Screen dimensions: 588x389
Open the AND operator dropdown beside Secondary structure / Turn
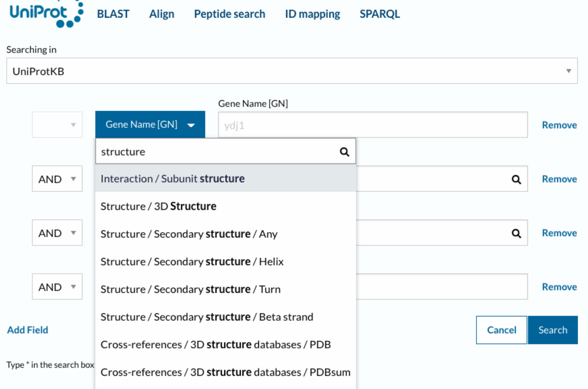click(57, 287)
